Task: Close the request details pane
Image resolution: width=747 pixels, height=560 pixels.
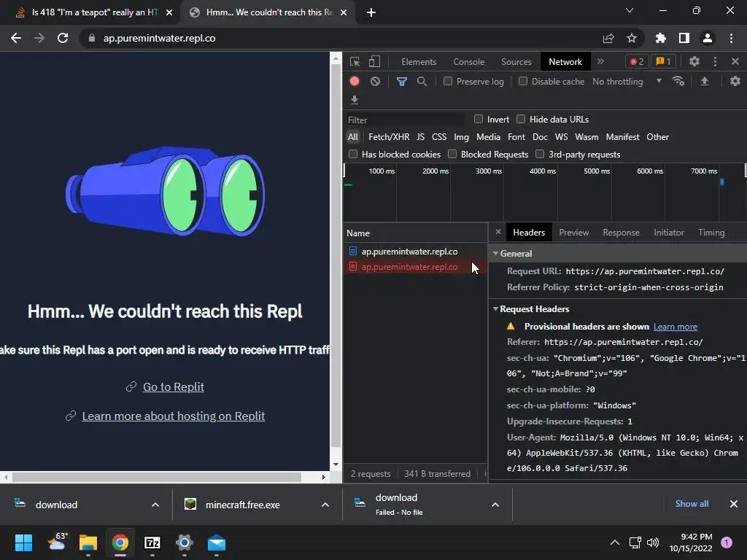Action: pyautogui.click(x=498, y=232)
